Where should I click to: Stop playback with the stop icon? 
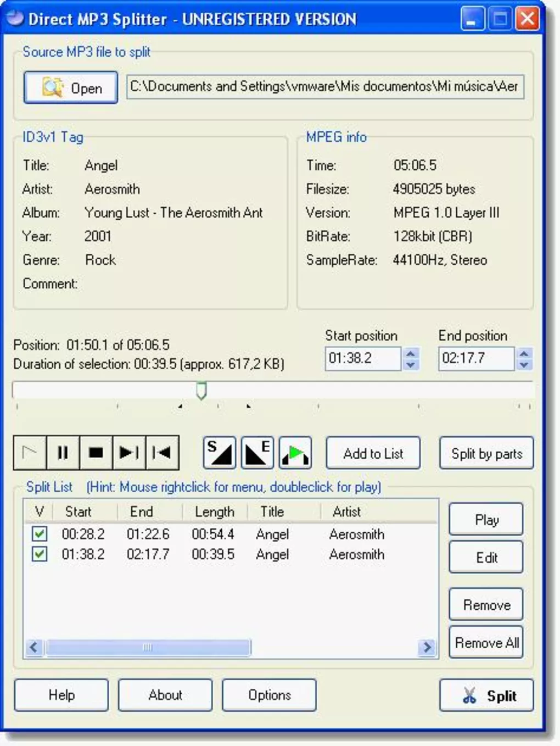[96, 453]
